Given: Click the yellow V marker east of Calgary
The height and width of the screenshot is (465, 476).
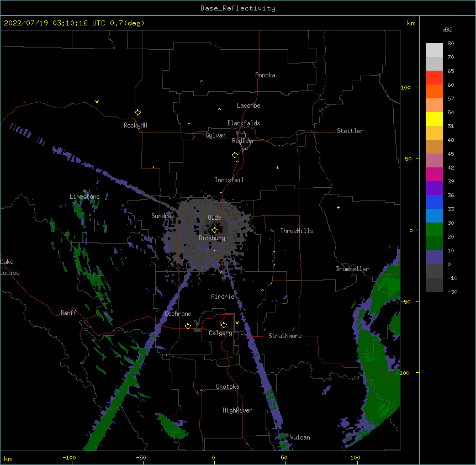Looking at the screenshot, I should pos(237,323).
